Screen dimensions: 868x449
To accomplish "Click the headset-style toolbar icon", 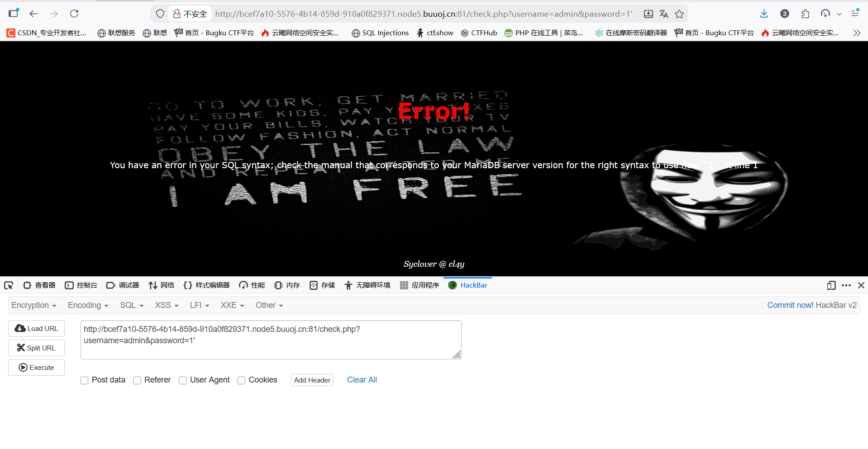I will [x=825, y=14].
